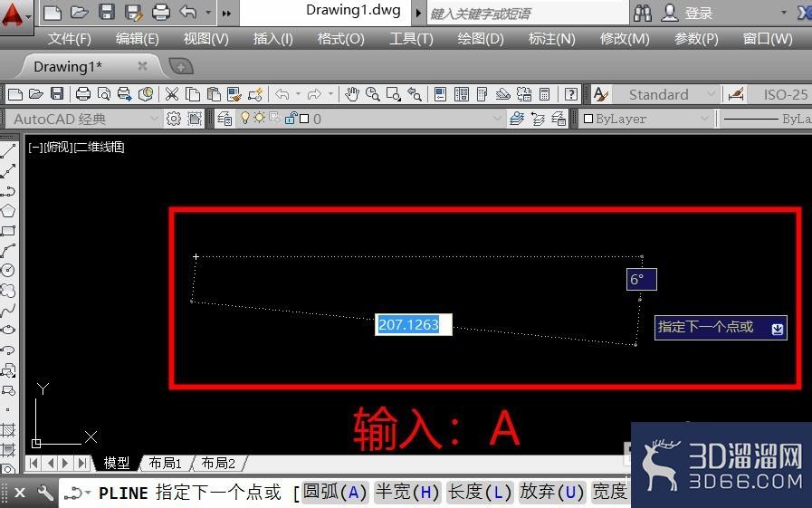Screen dimensions: 812x508
Task: Switch to the 布局1 layout tab
Action: pyautogui.click(x=165, y=463)
